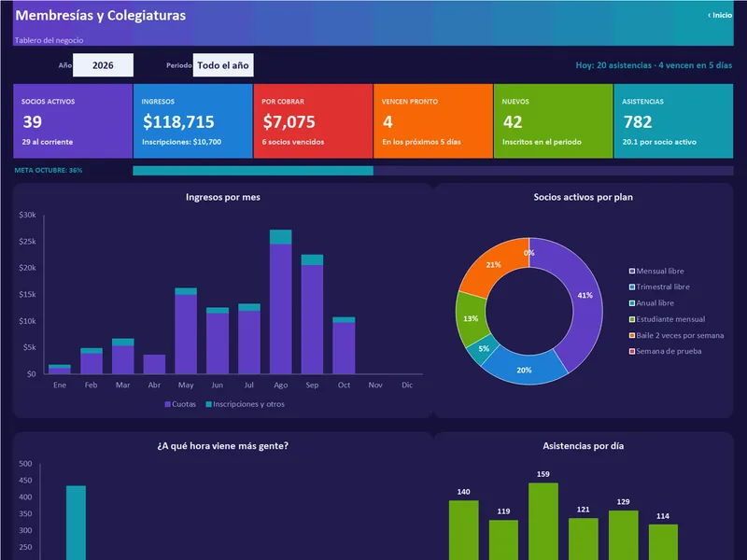Click the attendance bar labeled 159
Image resolution: width=747 pixels, height=560 pixels.
pyautogui.click(x=543, y=522)
